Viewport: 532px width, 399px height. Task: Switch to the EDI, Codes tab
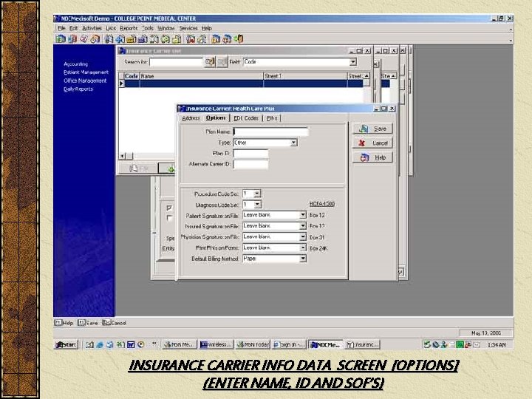[246, 118]
